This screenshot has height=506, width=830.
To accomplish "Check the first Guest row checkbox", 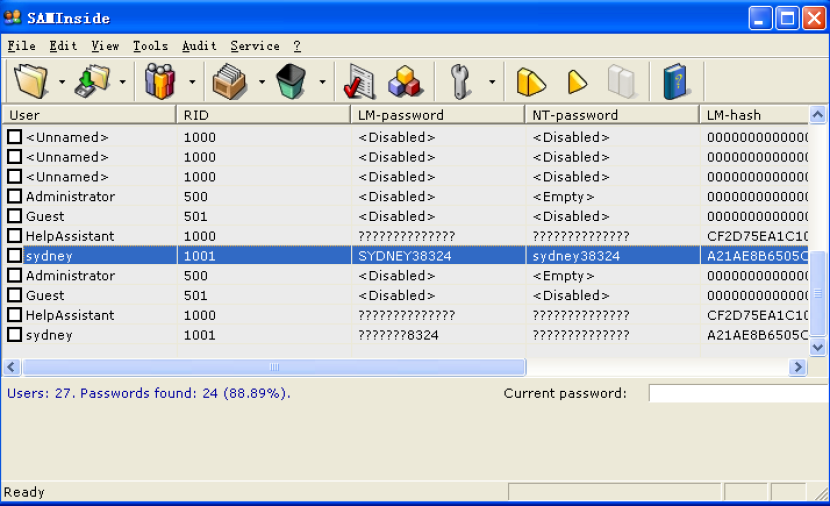I will coord(15,215).
